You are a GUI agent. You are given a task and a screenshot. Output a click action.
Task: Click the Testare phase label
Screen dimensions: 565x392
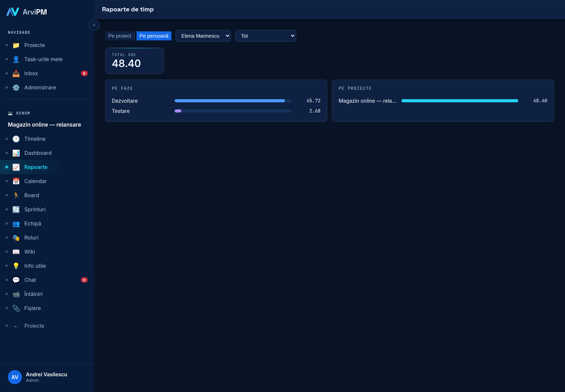coord(121,111)
